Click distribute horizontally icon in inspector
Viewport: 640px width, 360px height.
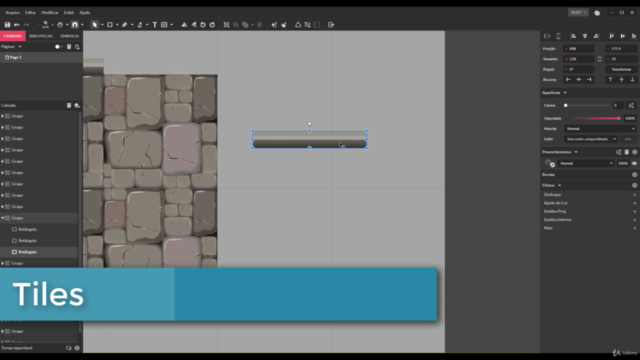pyautogui.click(x=547, y=36)
